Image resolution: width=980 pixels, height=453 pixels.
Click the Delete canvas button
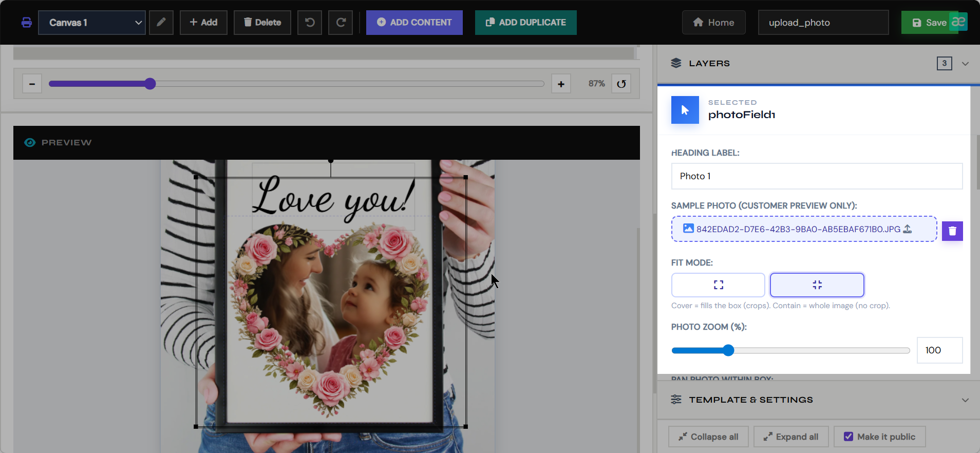pos(262,23)
